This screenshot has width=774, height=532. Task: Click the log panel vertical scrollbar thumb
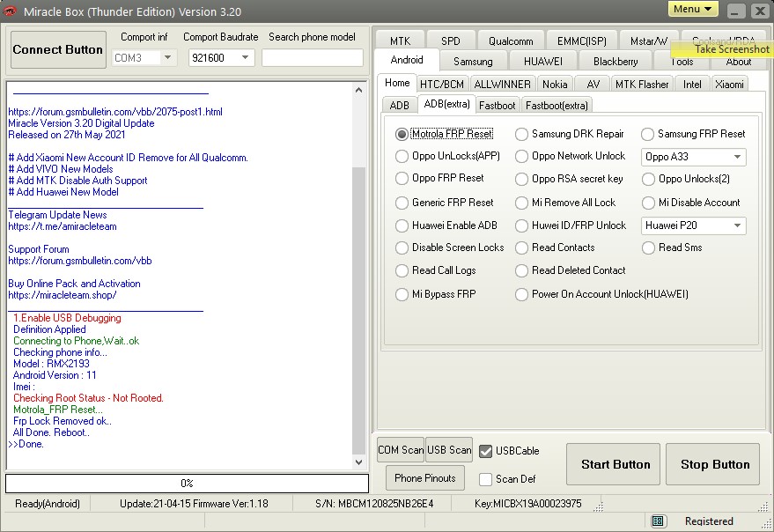point(359,311)
